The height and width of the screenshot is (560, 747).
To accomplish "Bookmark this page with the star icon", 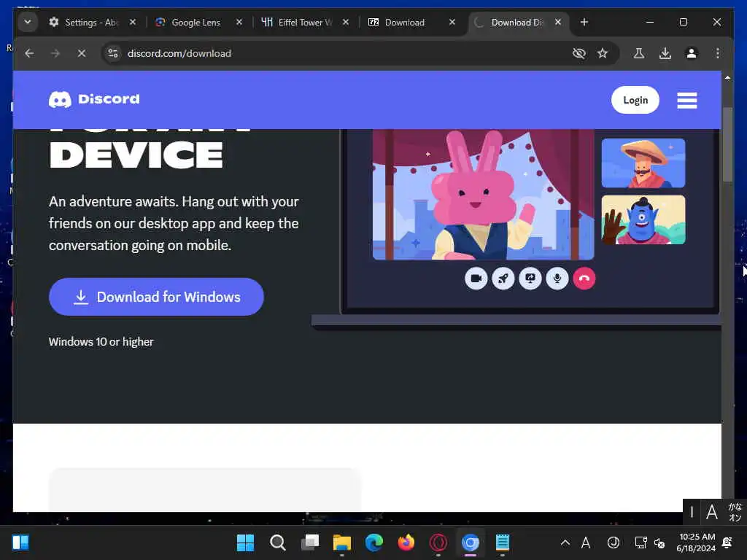I will click(603, 53).
